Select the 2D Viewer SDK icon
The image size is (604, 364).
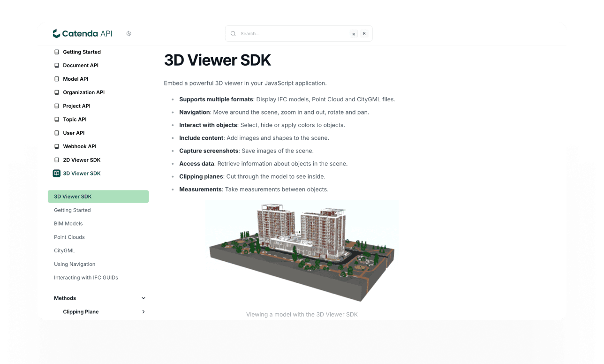click(x=56, y=159)
